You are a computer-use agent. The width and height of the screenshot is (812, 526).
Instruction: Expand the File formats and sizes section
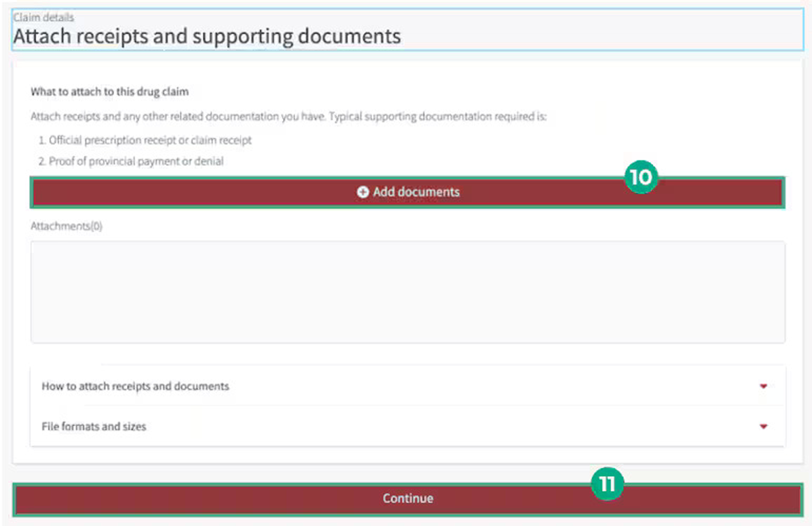click(408, 426)
